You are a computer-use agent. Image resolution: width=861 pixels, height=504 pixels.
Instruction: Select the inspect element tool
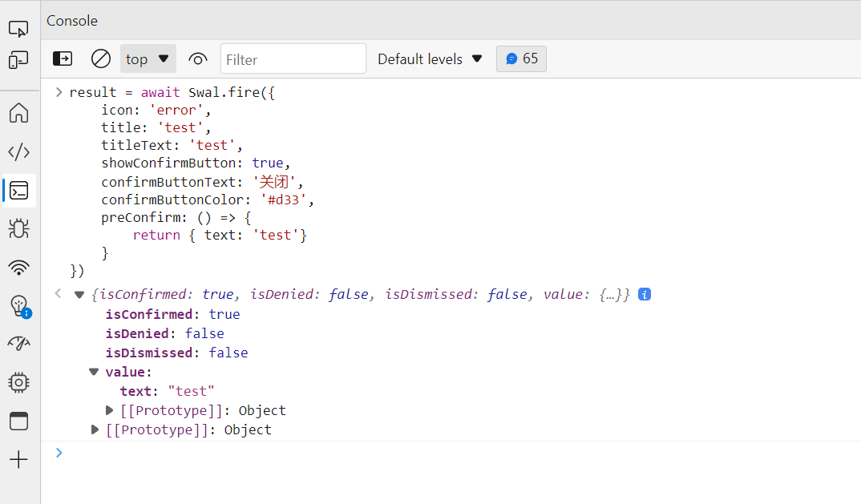tap(19, 26)
